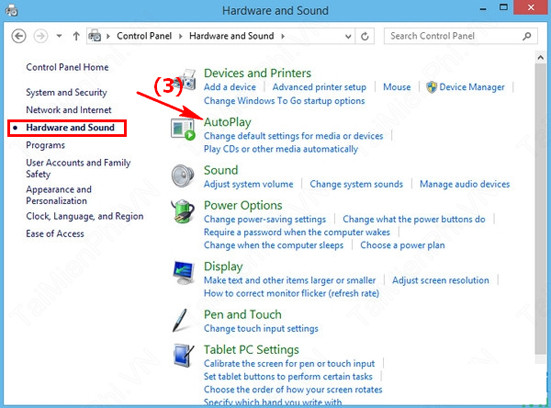This screenshot has width=551, height=408.
Task: Click the vertical scrollbar thumb
Action: click(x=540, y=209)
